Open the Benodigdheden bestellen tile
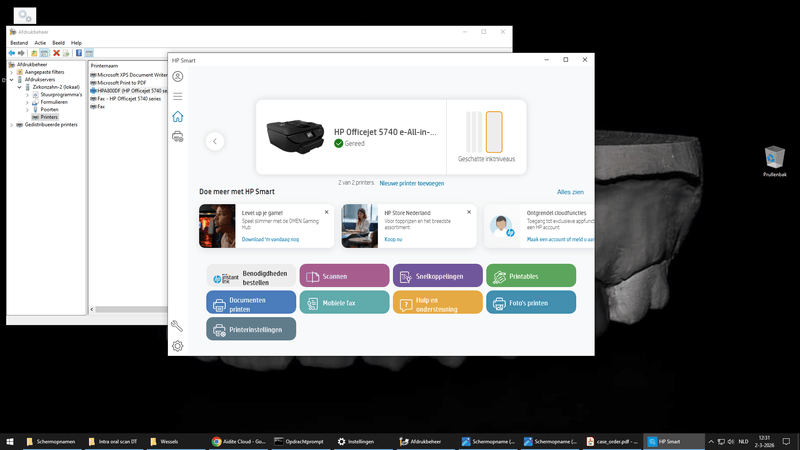This screenshot has width=800, height=450. tap(251, 276)
